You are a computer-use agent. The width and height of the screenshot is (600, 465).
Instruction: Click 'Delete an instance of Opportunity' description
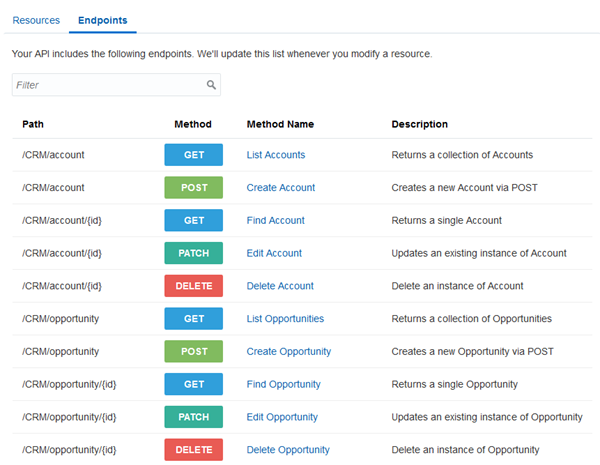point(465,450)
